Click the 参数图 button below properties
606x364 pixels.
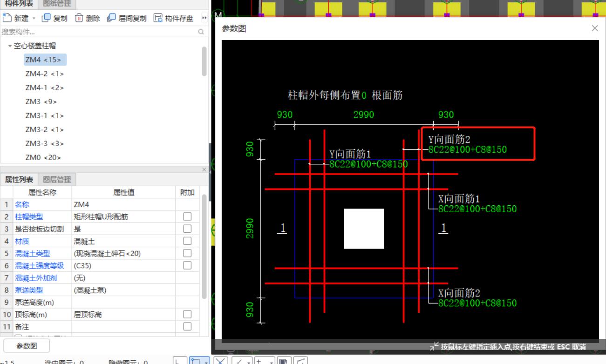tap(27, 346)
